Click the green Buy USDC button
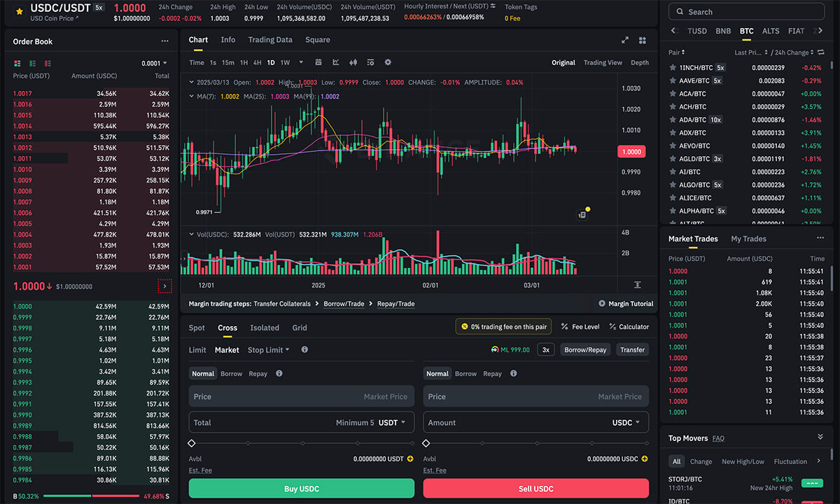Viewport: 840px width, 504px height. [x=301, y=489]
